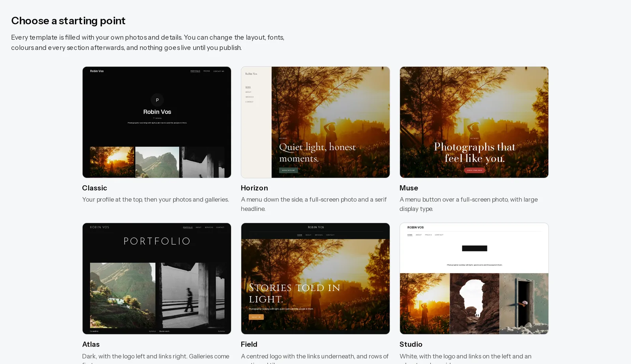Click description 'A menu down the side'
Image resolution: width=631 pixels, height=364 pixels.
click(x=314, y=204)
